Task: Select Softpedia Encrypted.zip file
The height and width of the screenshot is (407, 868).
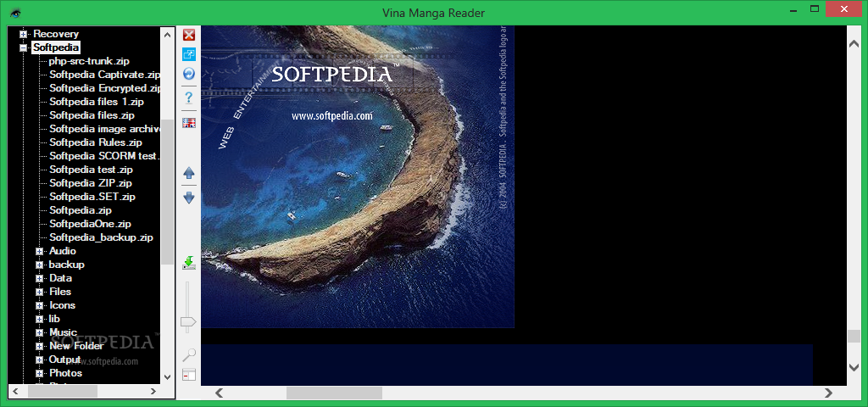Action: click(x=104, y=88)
